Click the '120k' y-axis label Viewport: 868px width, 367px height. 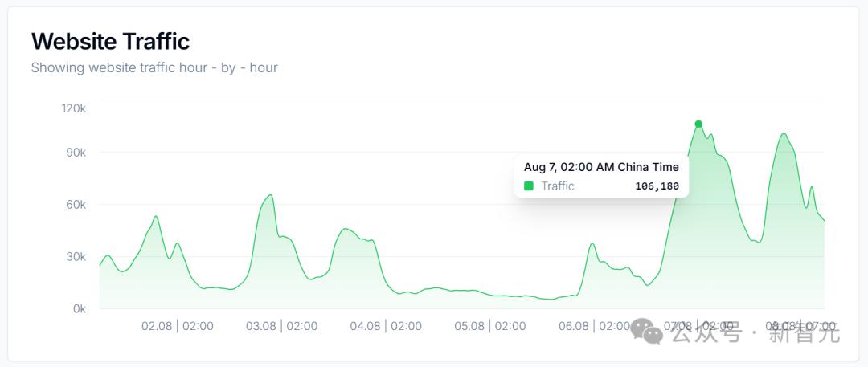point(74,108)
